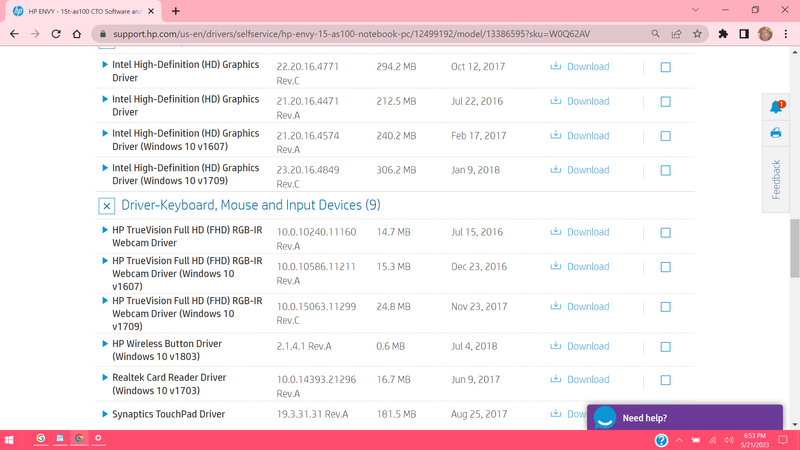Click the help question-mark icon in taskbar

[661, 440]
